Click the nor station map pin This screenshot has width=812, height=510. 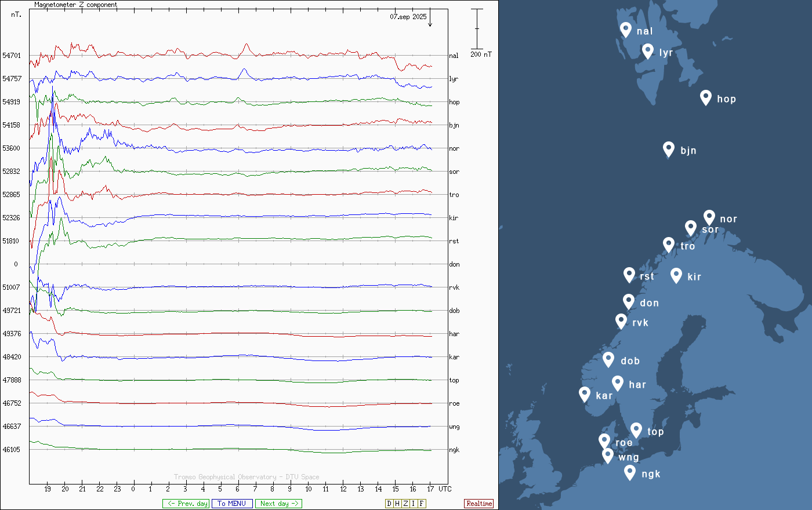pos(709,217)
